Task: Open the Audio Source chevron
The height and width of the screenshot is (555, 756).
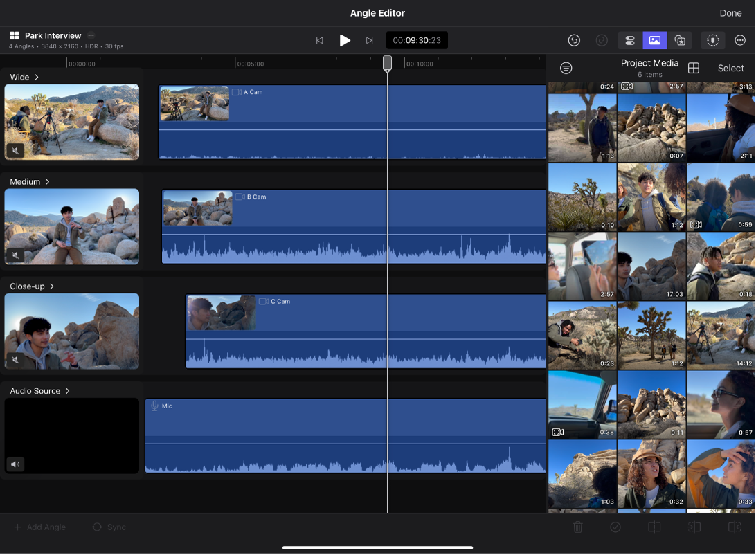Action: 68,391
